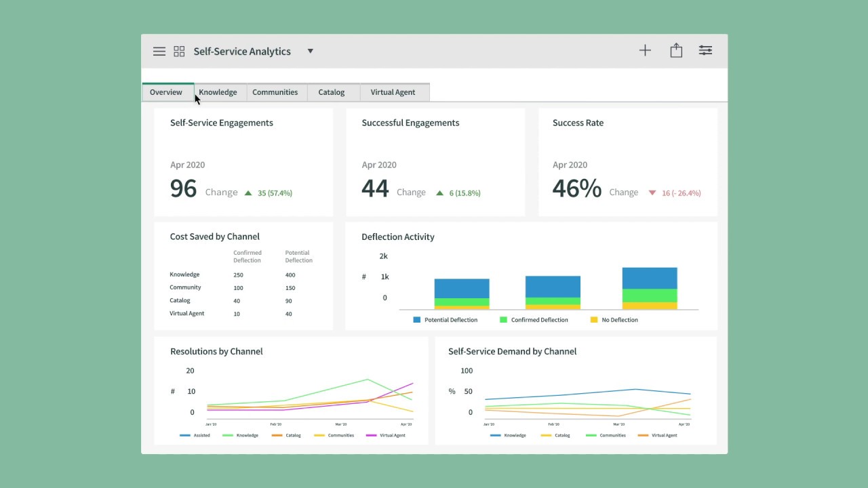Select the Community row label in cost table
The image size is (868, 488).
(185, 287)
